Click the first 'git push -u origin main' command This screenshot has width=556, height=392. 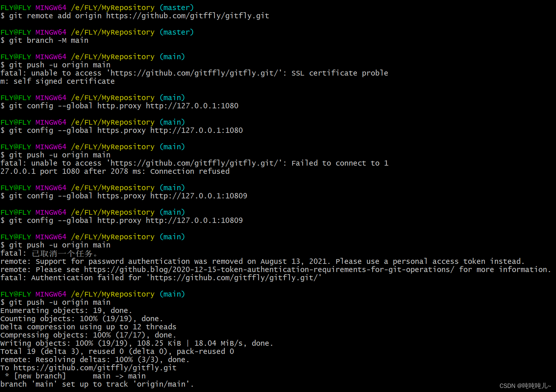coord(55,65)
